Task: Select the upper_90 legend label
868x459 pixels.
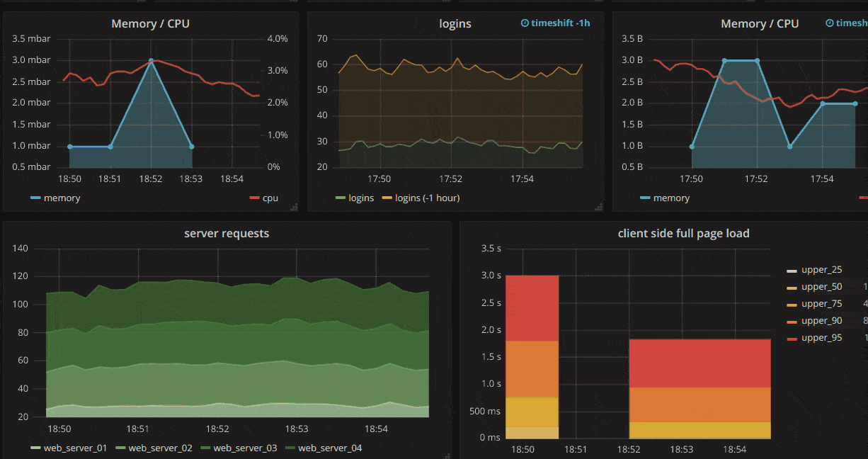Action: point(821,321)
